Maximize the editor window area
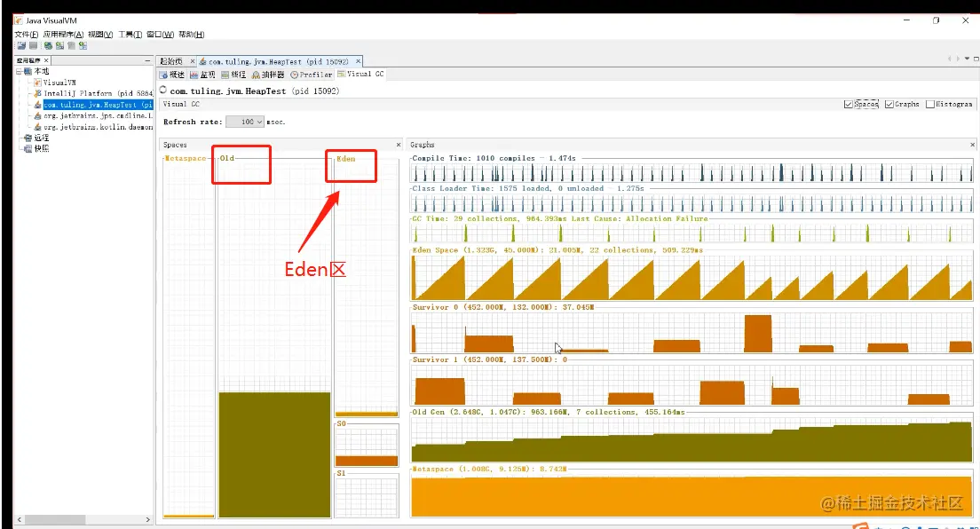980x529 pixels. [976, 59]
